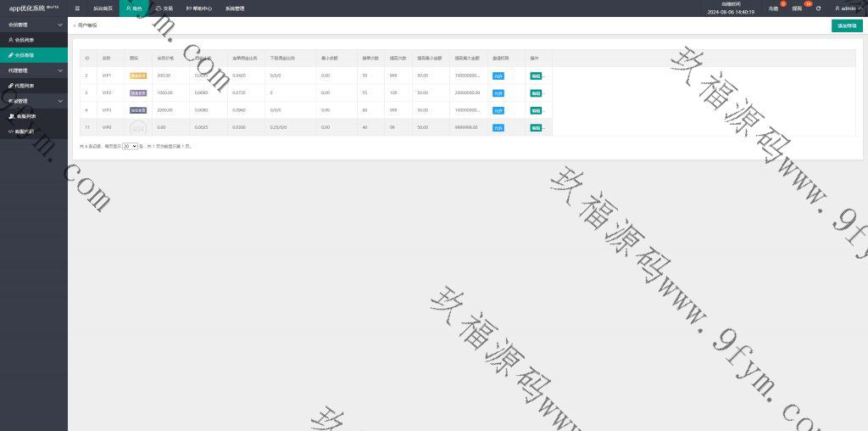Click the 404 placeholder image for VIP0
The image size is (868, 431).
(138, 127)
